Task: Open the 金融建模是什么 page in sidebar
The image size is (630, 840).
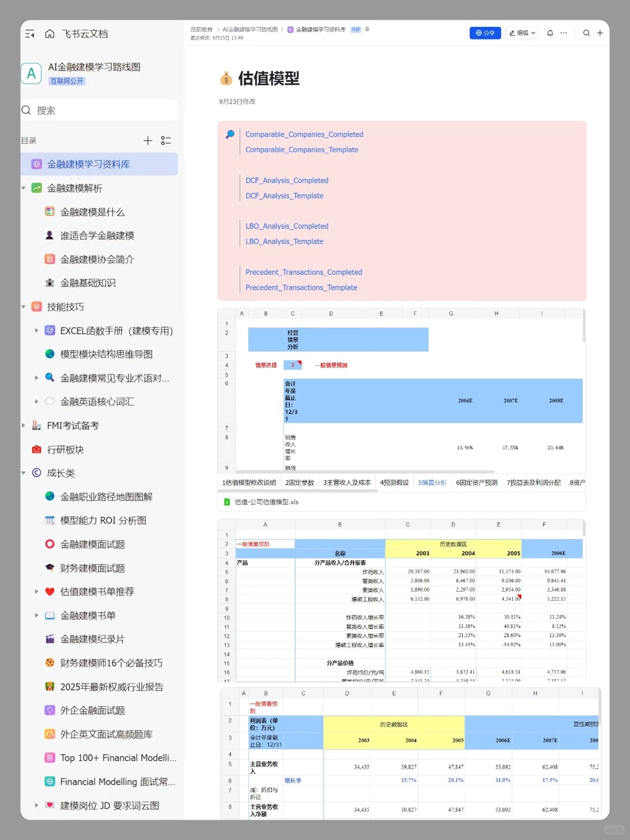Action: click(x=93, y=212)
